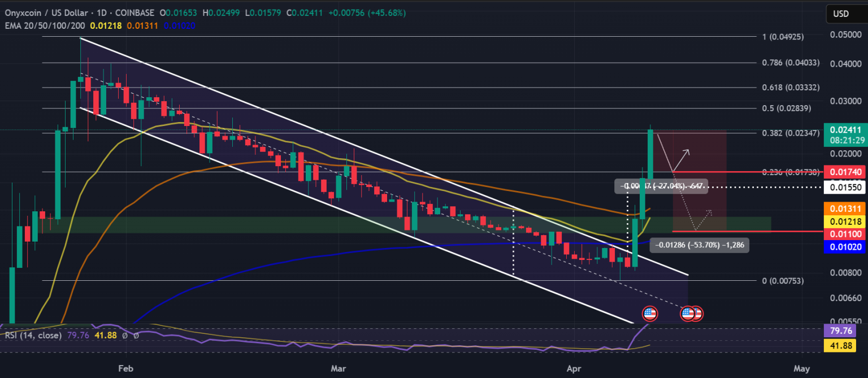This screenshot has height=378, width=868.
Task: Click the yellow 0.01218 EMA price tag
Action: (844, 220)
